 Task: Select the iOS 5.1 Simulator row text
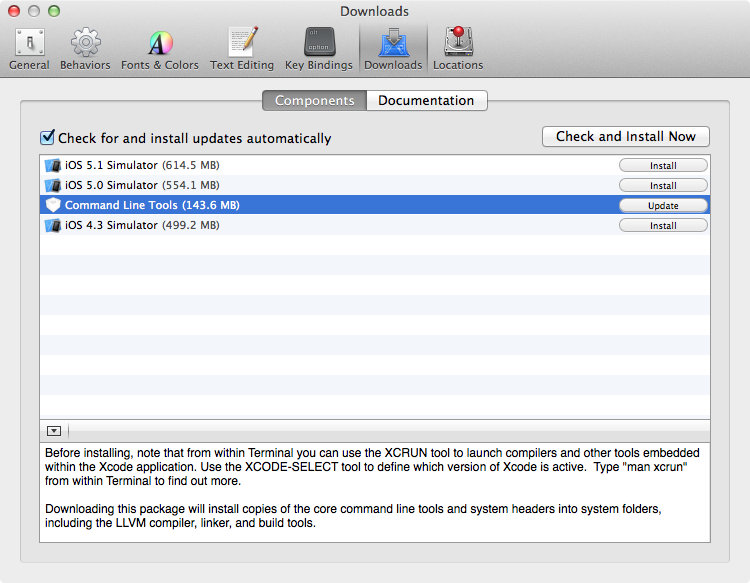142,165
